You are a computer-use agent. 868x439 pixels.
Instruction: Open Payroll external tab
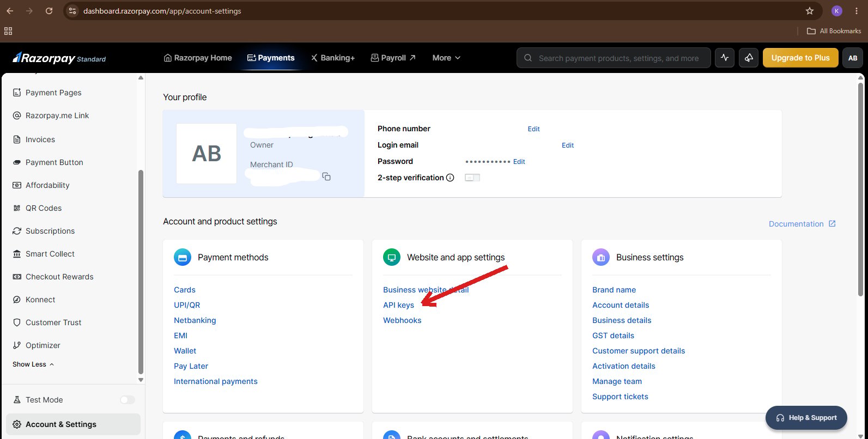pos(393,58)
